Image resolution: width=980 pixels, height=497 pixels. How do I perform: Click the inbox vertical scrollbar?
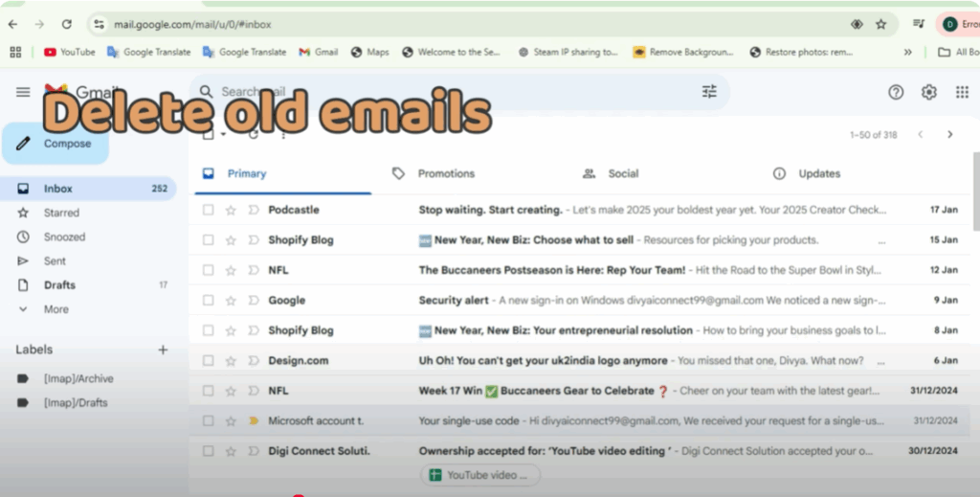click(x=976, y=191)
